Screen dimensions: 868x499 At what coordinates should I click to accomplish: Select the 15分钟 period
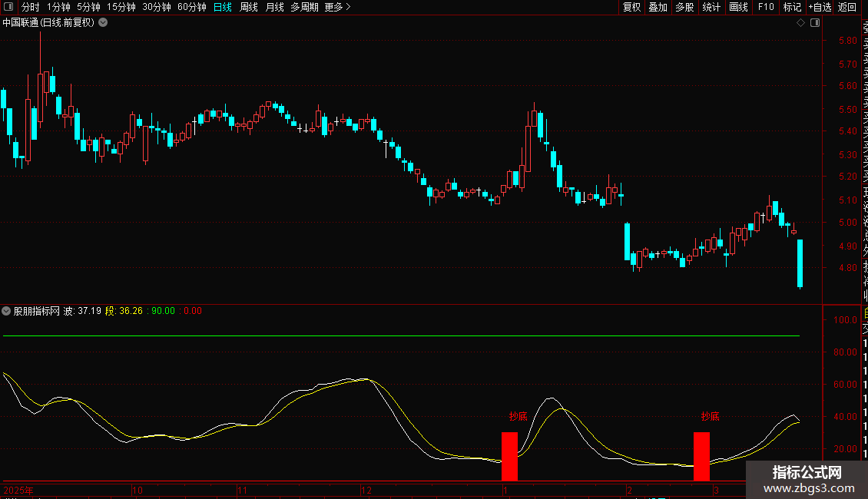pos(121,7)
